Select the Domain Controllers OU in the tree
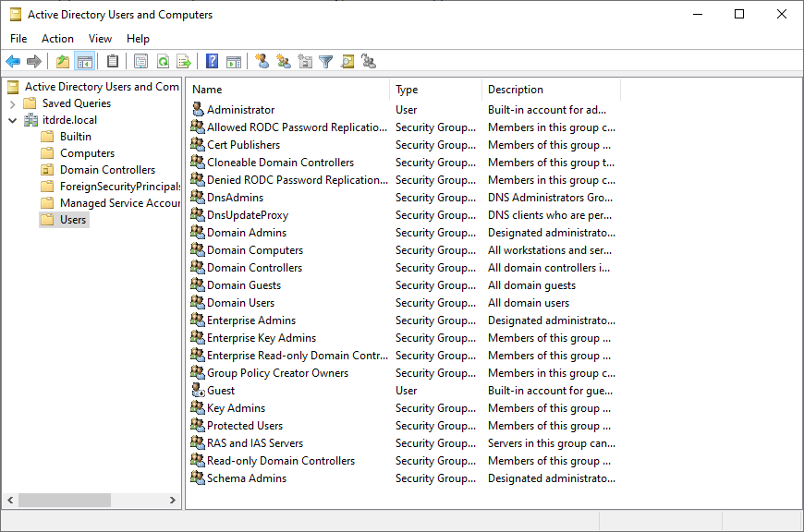 pyautogui.click(x=108, y=170)
